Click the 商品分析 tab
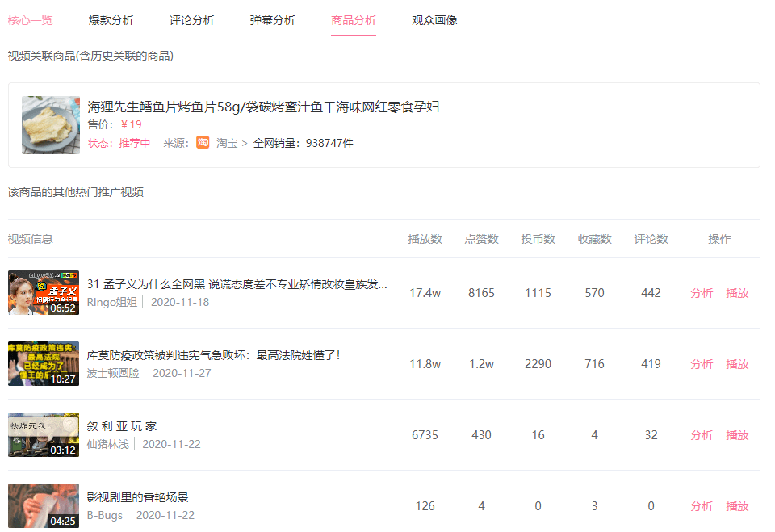 click(x=354, y=20)
